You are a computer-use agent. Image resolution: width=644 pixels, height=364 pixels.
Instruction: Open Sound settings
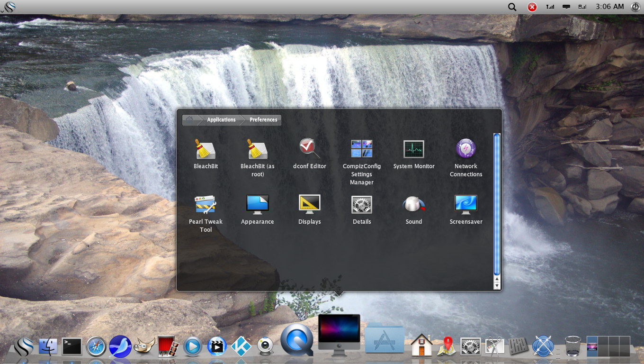pos(414,204)
